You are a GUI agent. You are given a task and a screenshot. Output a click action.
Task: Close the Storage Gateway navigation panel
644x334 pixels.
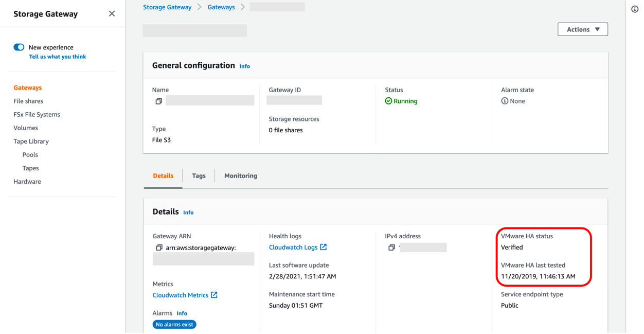[112, 13]
